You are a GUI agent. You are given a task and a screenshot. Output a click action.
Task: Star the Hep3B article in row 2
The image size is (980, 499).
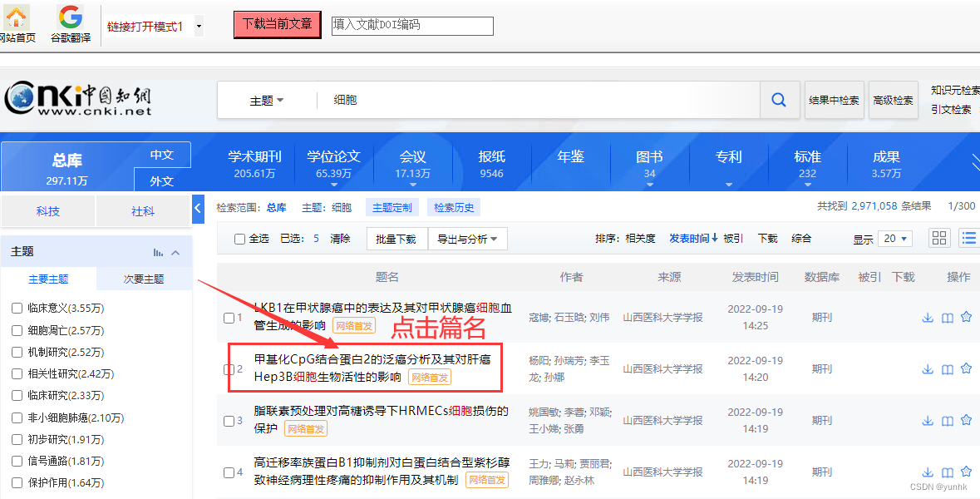pos(966,368)
